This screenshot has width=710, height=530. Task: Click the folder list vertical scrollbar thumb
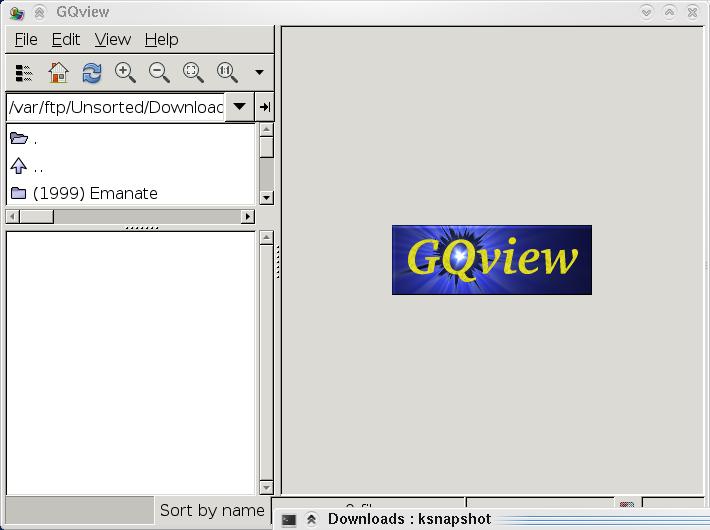[x=267, y=147]
